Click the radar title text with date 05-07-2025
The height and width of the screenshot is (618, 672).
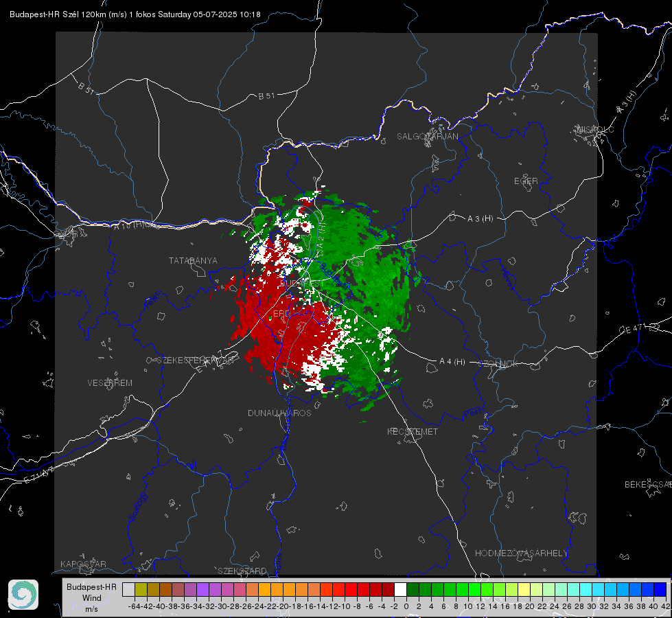point(135,14)
